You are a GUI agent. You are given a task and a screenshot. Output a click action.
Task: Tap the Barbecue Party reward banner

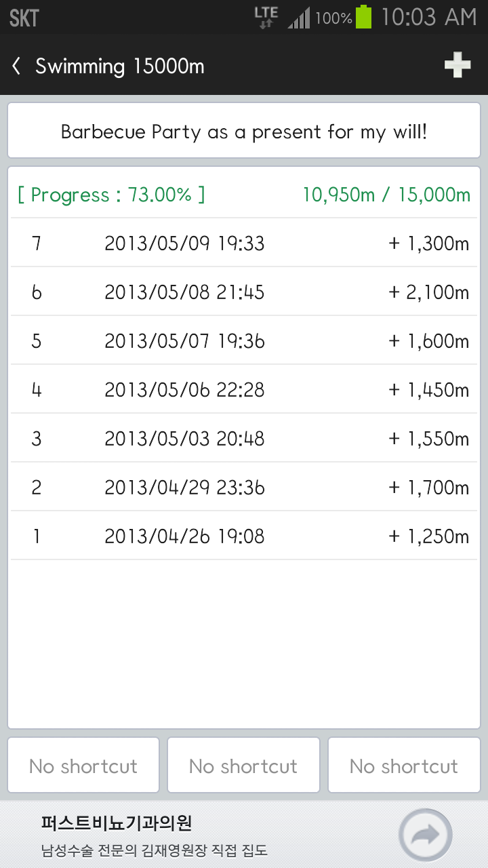coord(244,131)
